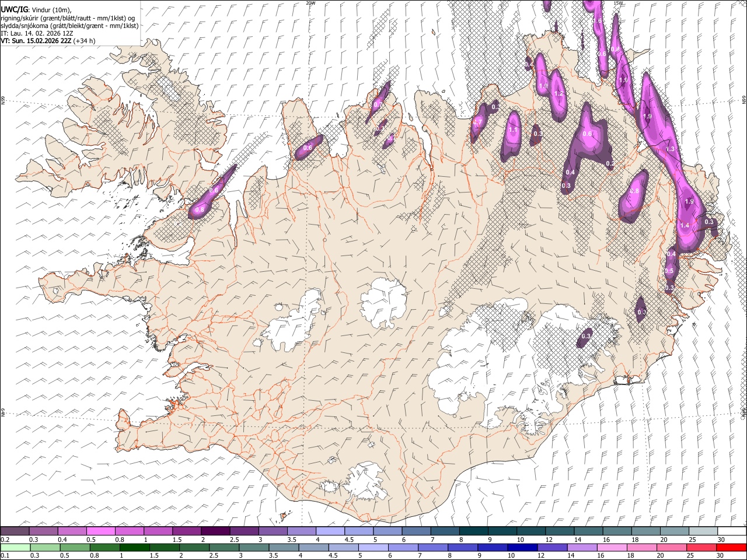
Task: Select the initial time line 'IT: Lau. 14. 02. 2026 12Z'
Action: click(x=37, y=33)
